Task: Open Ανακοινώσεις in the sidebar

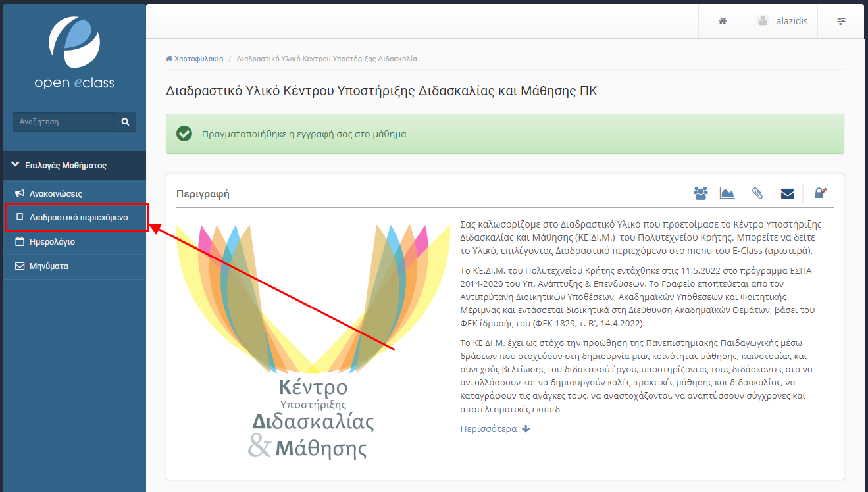Action: click(x=74, y=193)
